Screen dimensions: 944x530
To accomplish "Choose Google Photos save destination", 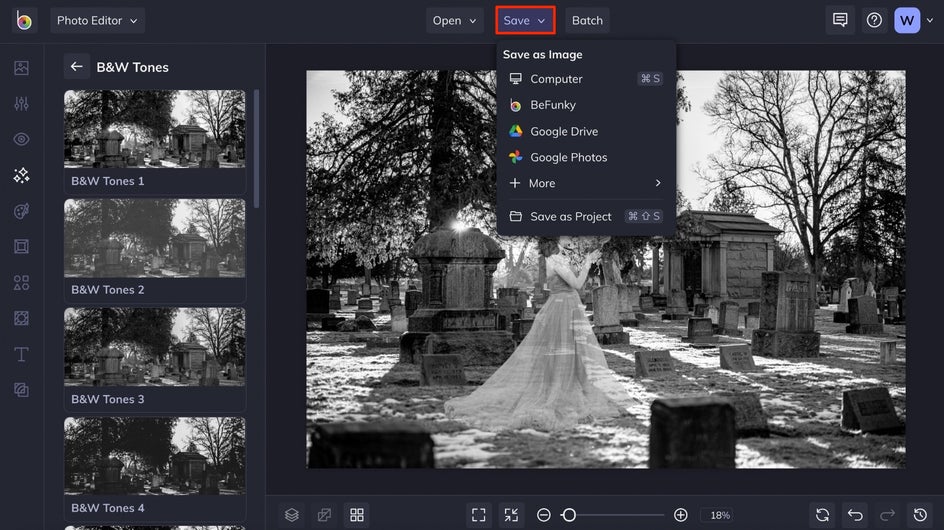I will click(585, 157).
